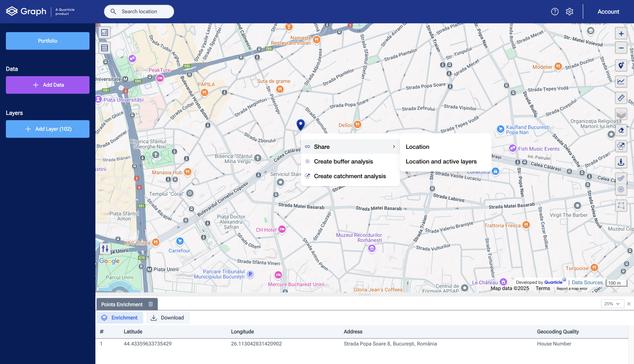Zoom in using the plus map button
Screen dimensions: 634x364
pyautogui.click(x=621, y=34)
